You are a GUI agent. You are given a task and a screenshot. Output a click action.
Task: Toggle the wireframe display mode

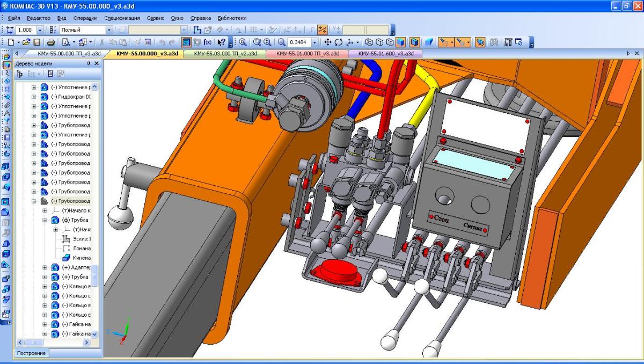(369, 42)
